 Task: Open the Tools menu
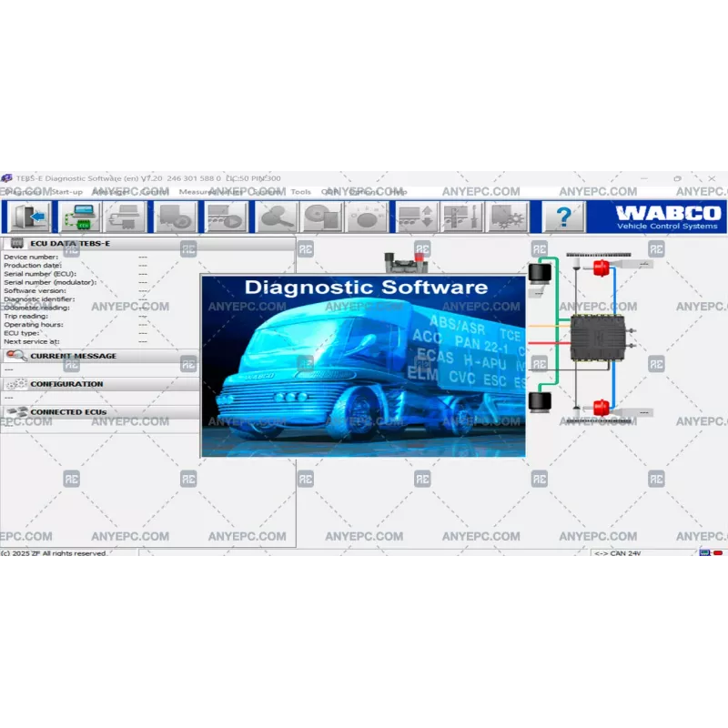coord(300,192)
